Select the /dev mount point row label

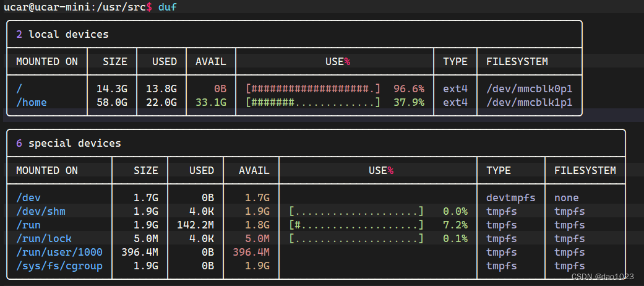(x=28, y=197)
